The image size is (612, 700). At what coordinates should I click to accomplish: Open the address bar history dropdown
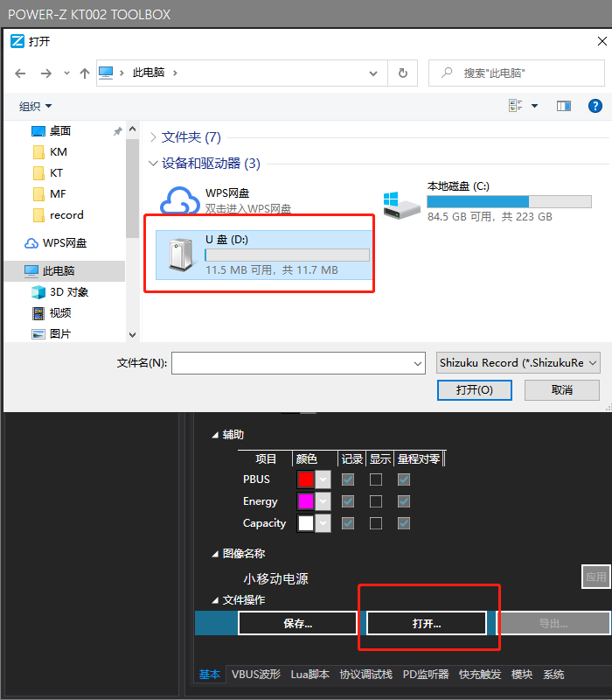pyautogui.click(x=373, y=73)
